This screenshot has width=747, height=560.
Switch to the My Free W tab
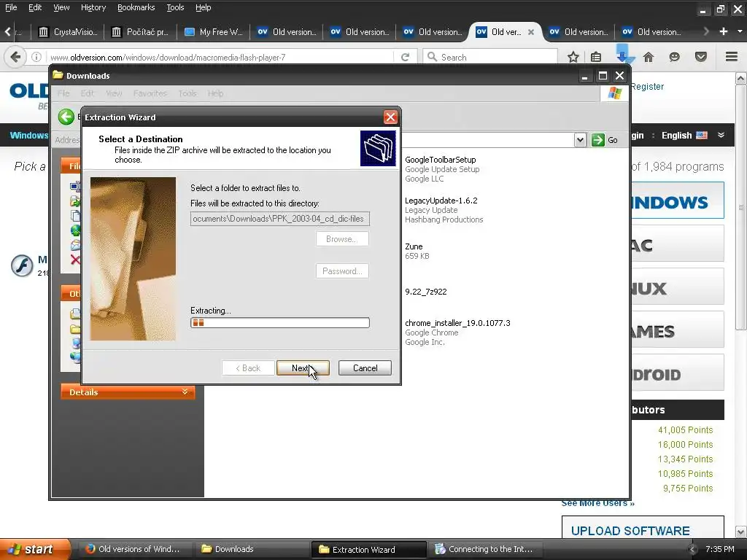click(214, 32)
